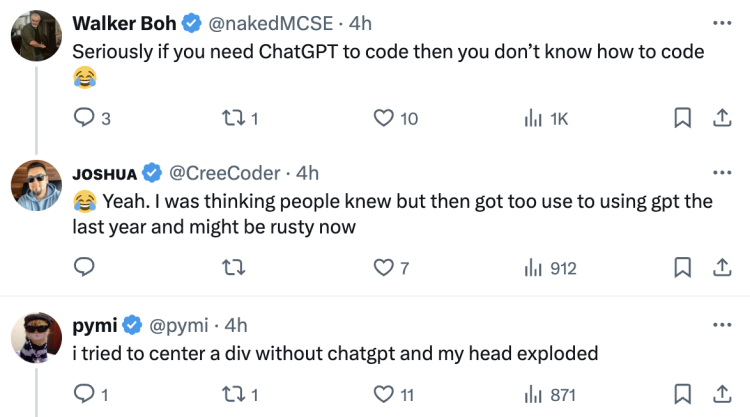Retweet Walker Boh's ChatGPT tweet

234,118
